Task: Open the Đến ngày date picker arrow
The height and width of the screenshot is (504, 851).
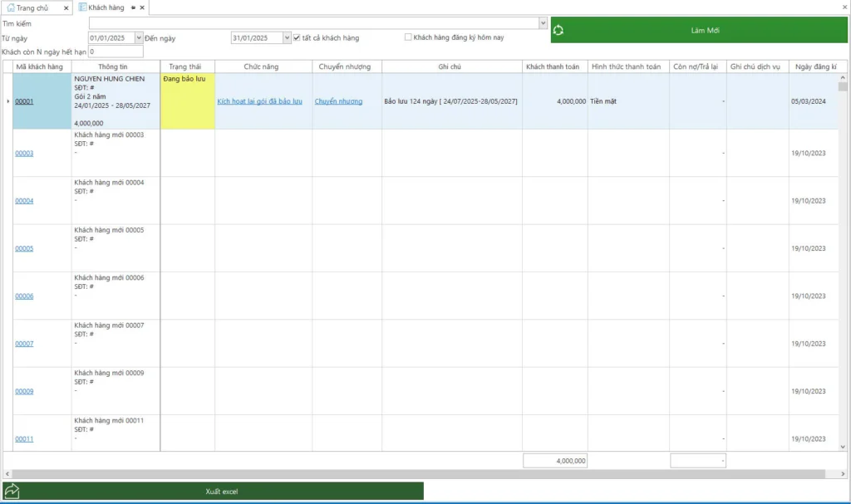Action: point(287,38)
